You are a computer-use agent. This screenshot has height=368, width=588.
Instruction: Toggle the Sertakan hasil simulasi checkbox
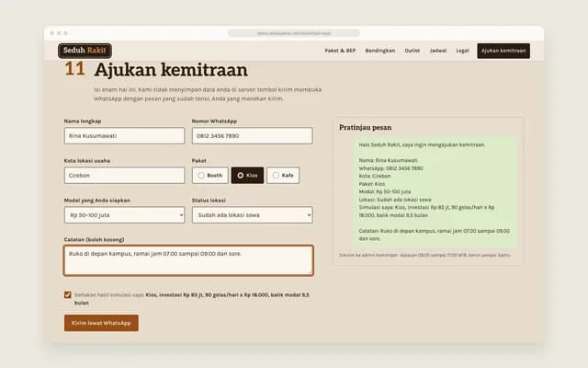[x=67, y=294]
